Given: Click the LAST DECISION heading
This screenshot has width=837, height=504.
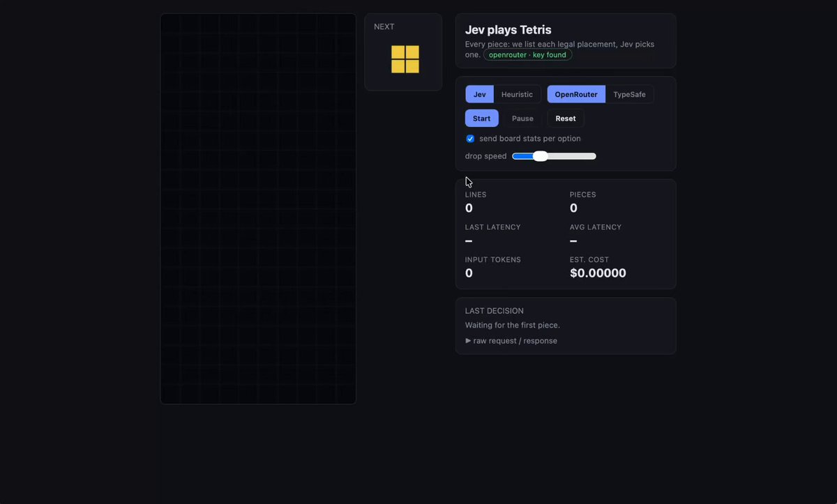Looking at the screenshot, I should pyautogui.click(x=495, y=311).
